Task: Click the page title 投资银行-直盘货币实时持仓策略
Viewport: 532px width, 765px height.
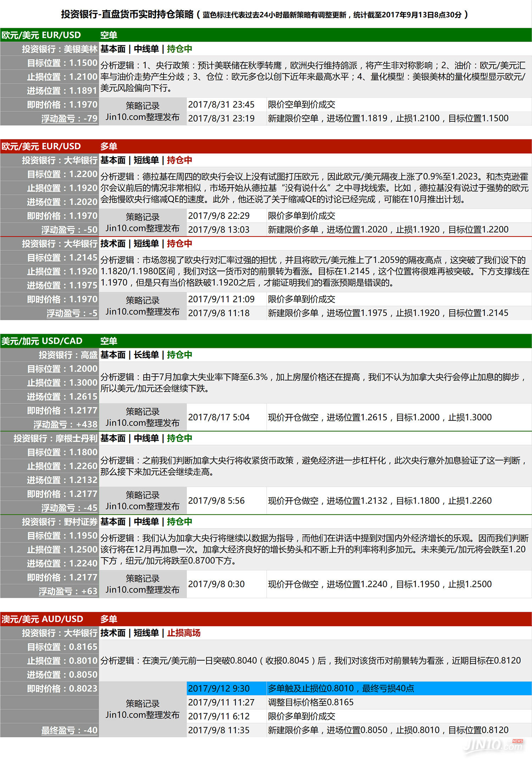Action: click(127, 15)
